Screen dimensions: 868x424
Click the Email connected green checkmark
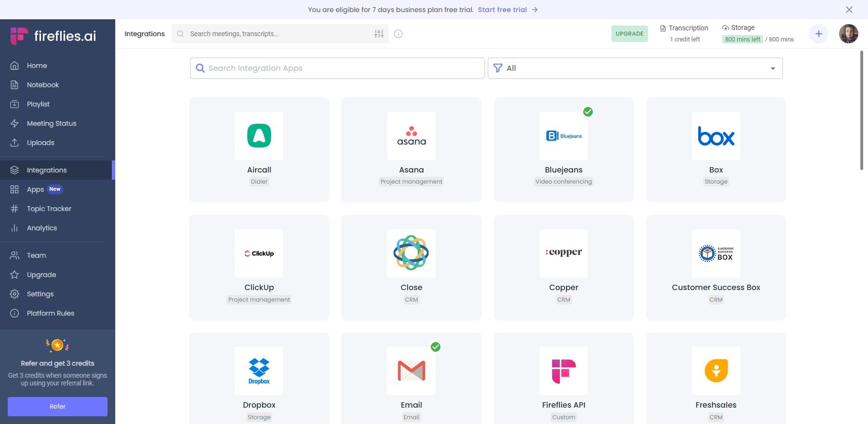click(435, 347)
